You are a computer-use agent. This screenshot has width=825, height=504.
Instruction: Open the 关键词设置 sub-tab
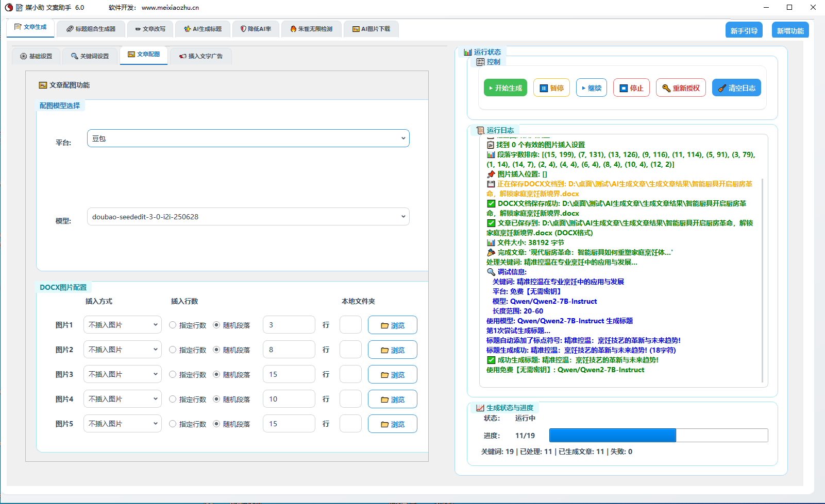pyautogui.click(x=90, y=56)
